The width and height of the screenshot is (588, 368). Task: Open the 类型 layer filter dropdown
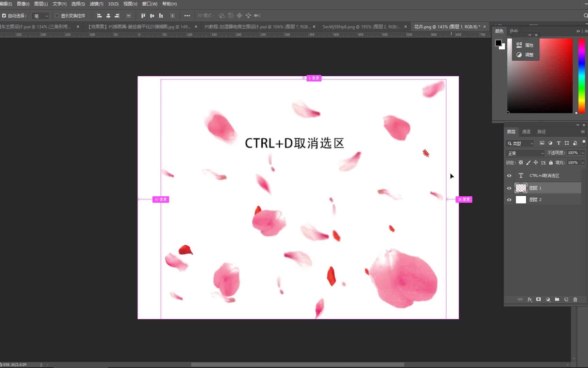click(520, 143)
